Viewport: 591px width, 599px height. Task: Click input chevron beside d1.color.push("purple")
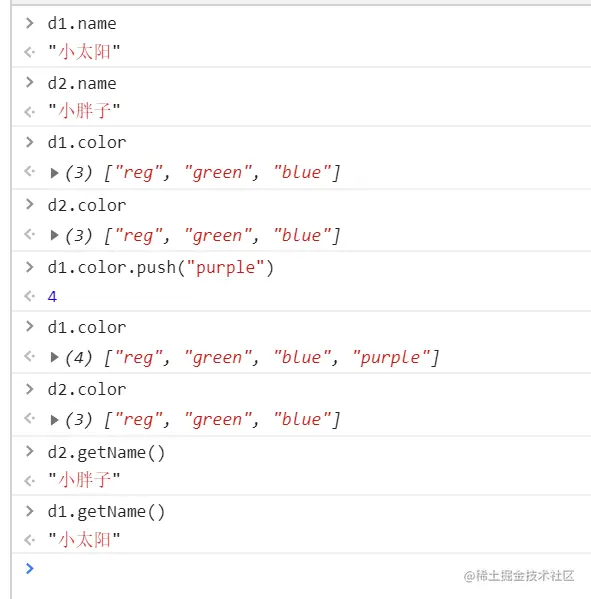pos(29,267)
